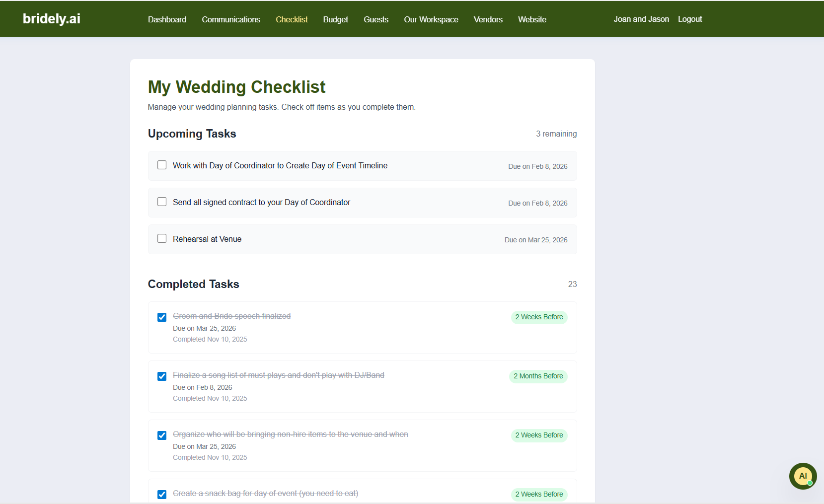The image size is (824, 504).
Task: Go to the Dashboard page
Action: (167, 19)
